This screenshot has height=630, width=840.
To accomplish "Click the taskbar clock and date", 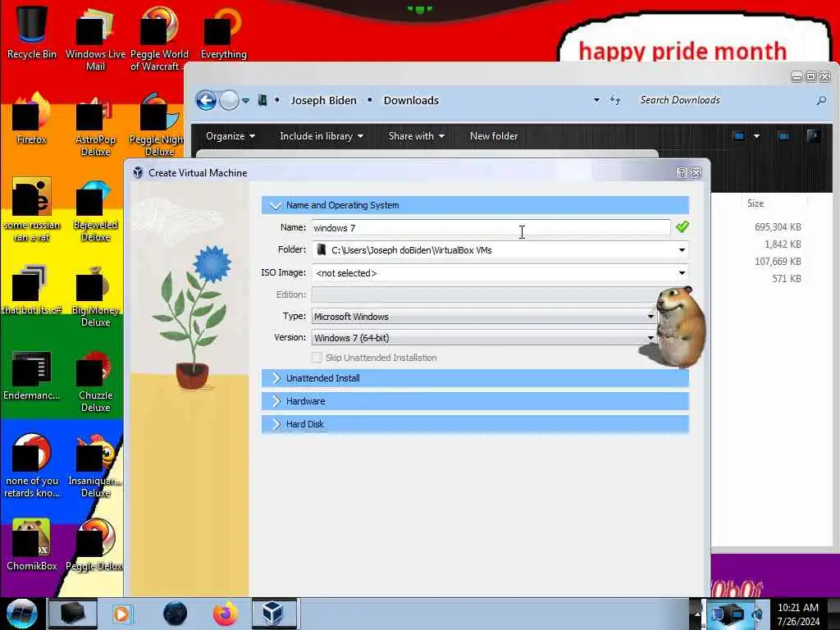I will click(x=798, y=614).
